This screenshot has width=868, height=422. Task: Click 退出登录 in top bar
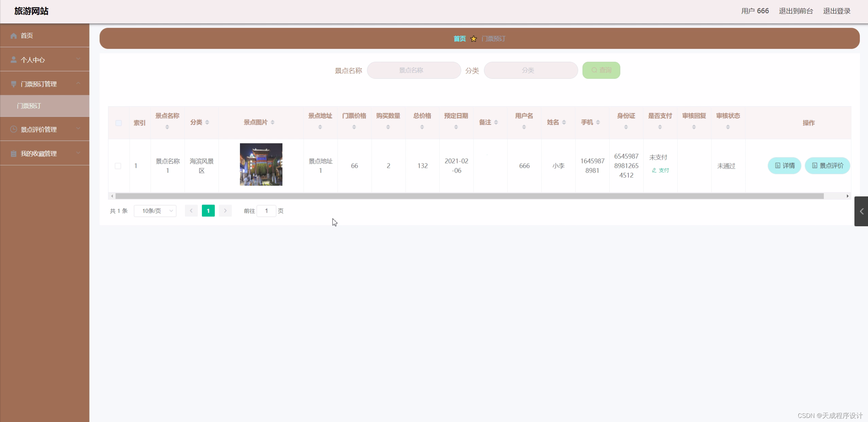[x=836, y=11]
